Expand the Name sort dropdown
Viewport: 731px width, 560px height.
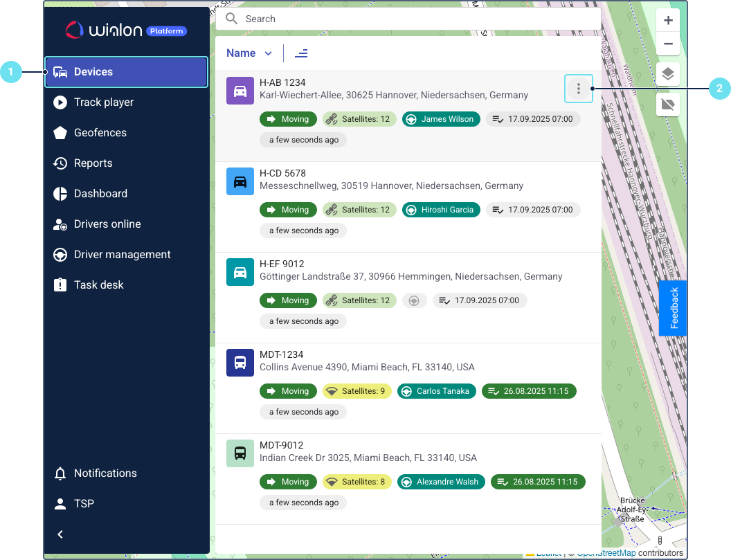[x=250, y=53]
